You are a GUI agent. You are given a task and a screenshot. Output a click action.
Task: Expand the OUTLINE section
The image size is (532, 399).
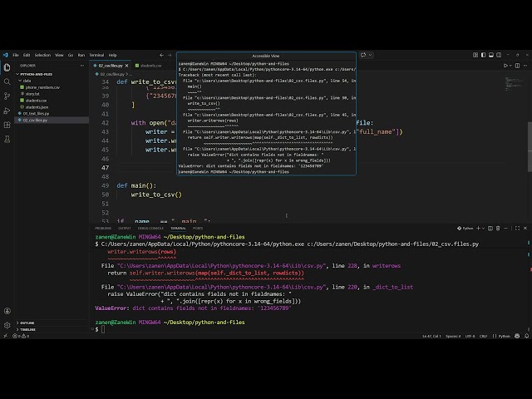point(27,323)
